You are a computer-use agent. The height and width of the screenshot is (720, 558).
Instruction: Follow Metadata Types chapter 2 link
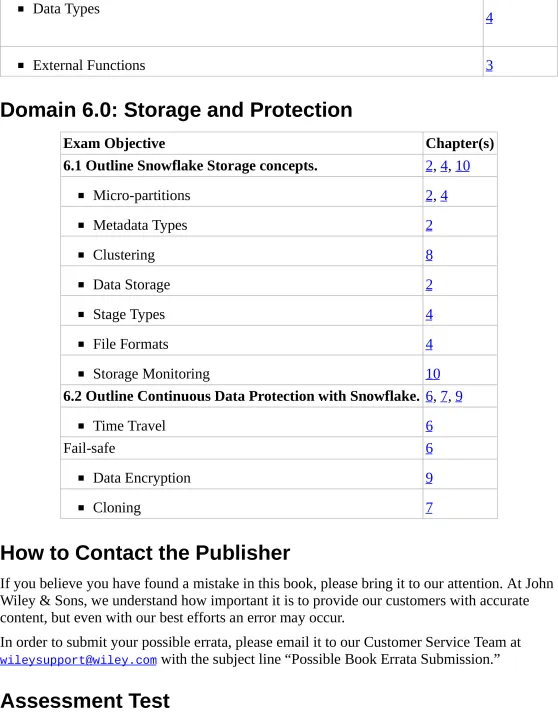(429, 225)
